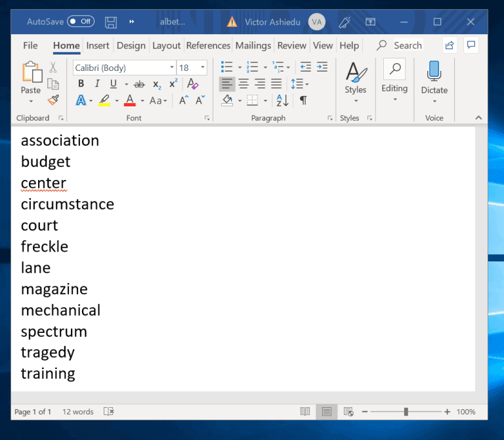Screen dimensions: 504x440
Task: Toggle Superscript formatting
Action: [173, 83]
